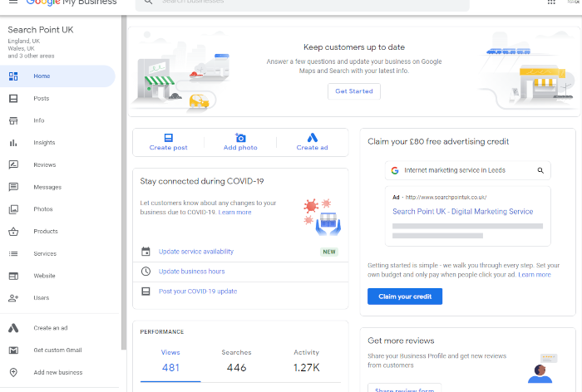Click the Search businesses input field
The width and height of the screenshot is (582, 392).
[303, 3]
